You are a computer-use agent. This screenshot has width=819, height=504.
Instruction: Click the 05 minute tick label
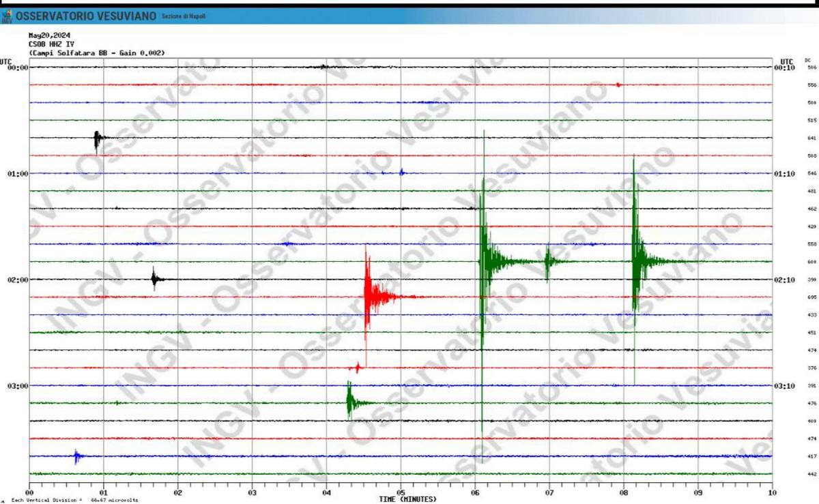pos(401,492)
